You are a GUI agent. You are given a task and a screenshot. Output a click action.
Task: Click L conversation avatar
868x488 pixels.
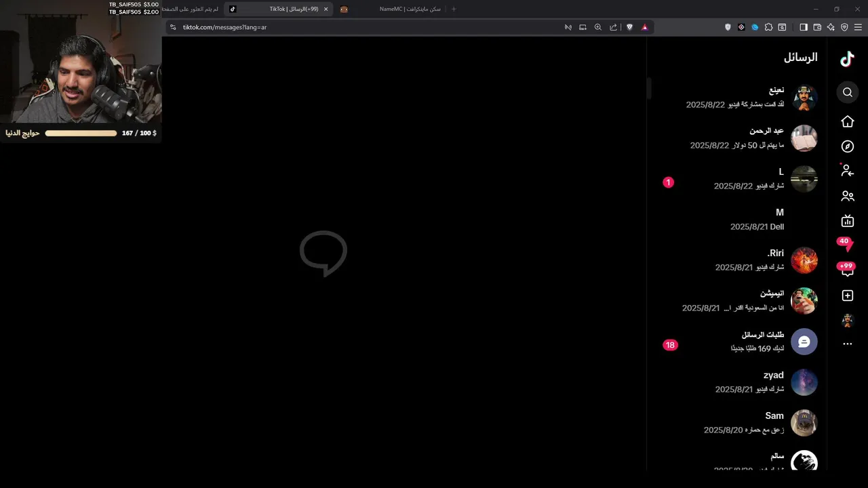804,179
